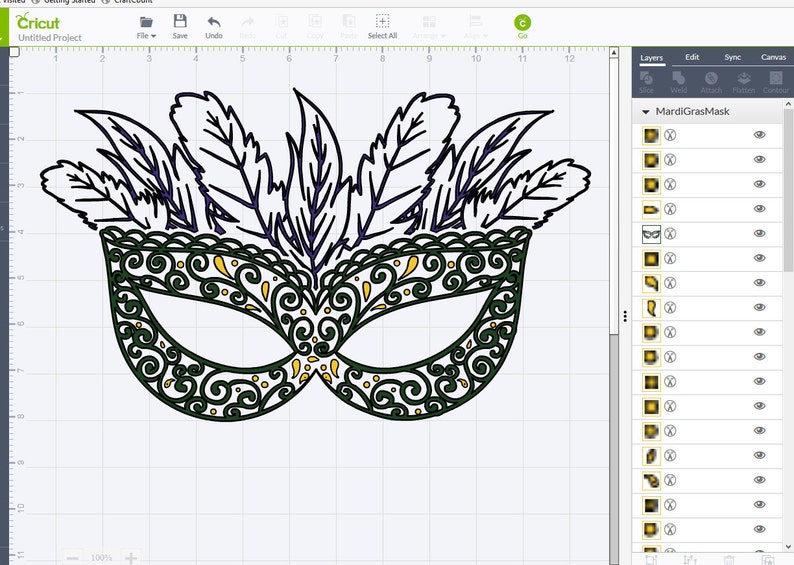Hide the pentagon arrow-shaped layer above the mask layer
The width and height of the screenshot is (794, 565).
tap(759, 209)
